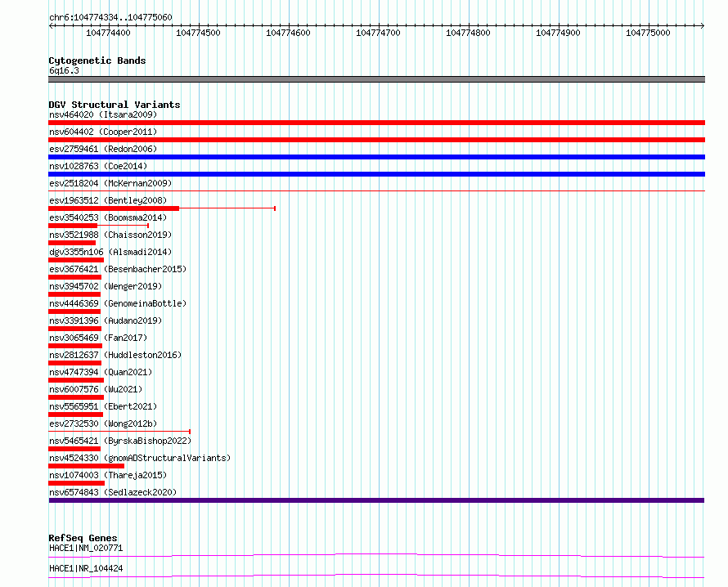The image size is (728, 587).
Task: Click the ruler at position 104774700
Action: (x=378, y=33)
